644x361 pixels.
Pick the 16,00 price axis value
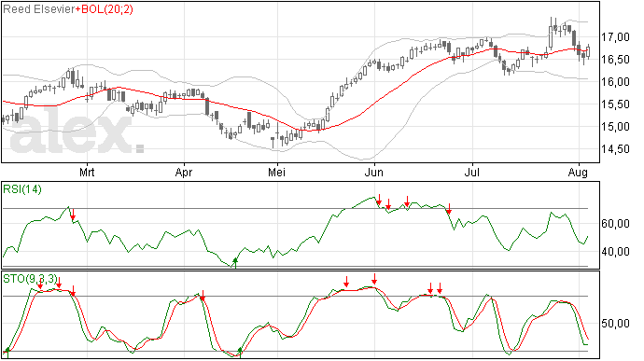[615, 82]
